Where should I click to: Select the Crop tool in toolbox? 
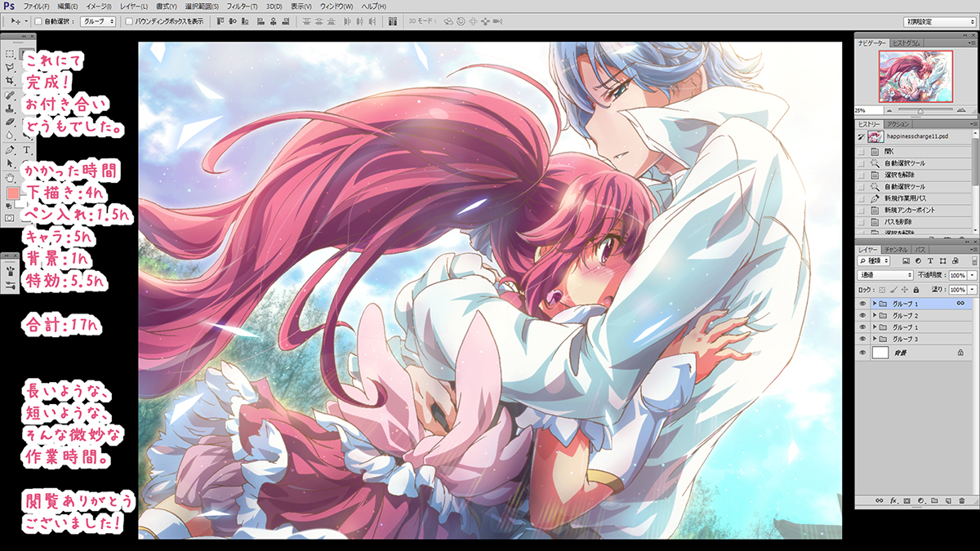coord(10,82)
